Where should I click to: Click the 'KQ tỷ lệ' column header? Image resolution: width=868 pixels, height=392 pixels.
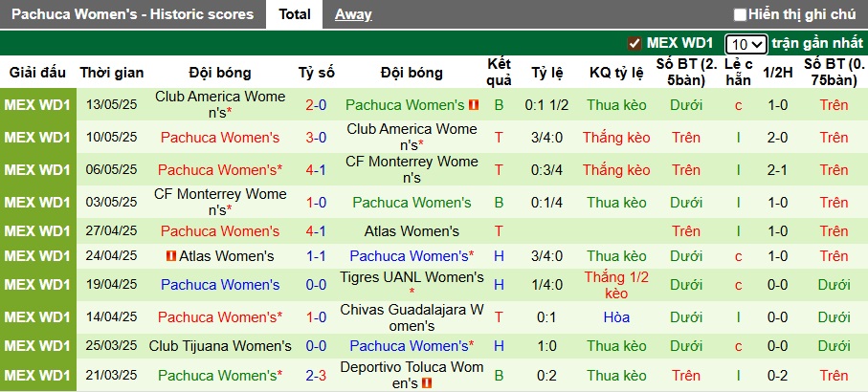point(617,73)
